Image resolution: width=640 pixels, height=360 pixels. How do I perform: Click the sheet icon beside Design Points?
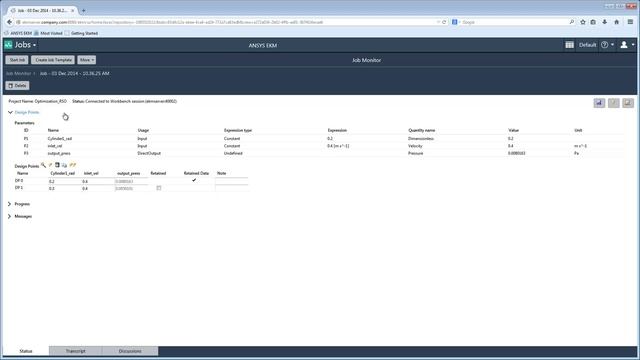[x=57, y=165]
